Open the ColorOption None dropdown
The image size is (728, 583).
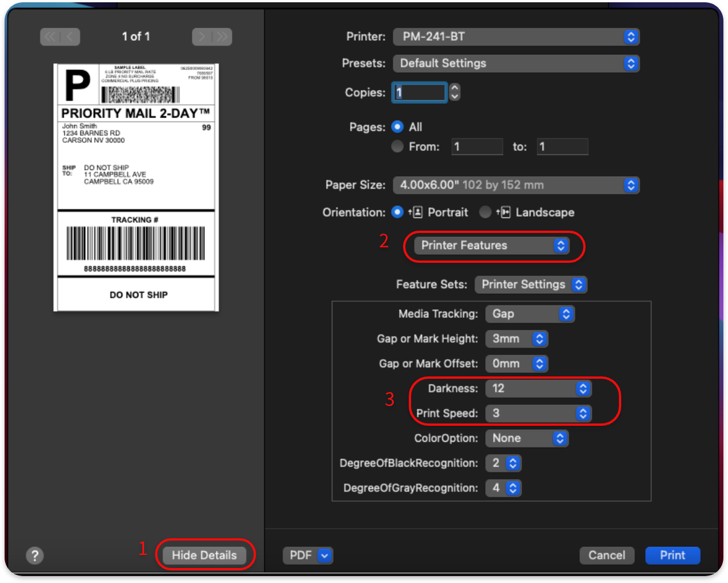click(527, 438)
